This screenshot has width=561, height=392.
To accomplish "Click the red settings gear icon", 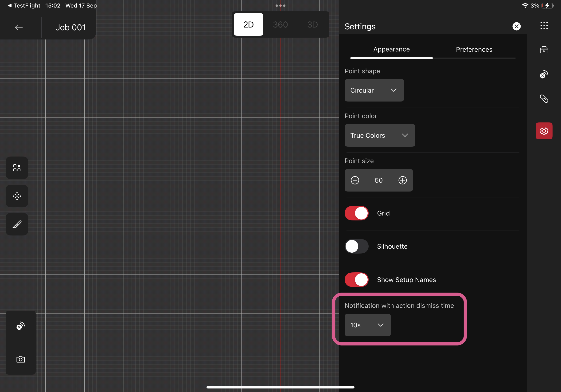I will (544, 131).
